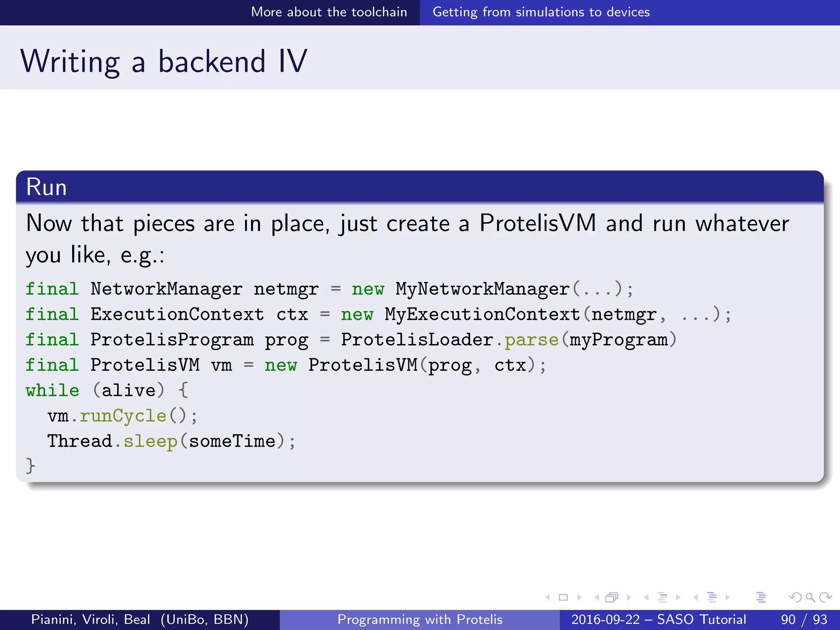Click the section navigation lines icon
The width and height of the screenshot is (840, 630).
(x=712, y=598)
